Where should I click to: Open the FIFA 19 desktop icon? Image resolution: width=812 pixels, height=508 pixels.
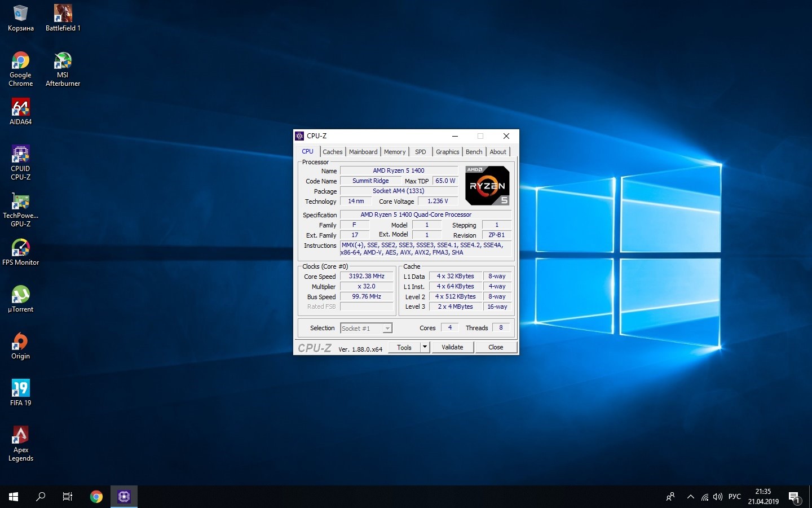point(21,392)
